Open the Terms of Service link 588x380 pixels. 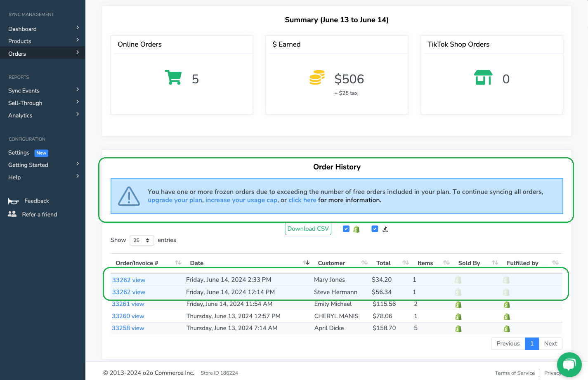point(515,373)
